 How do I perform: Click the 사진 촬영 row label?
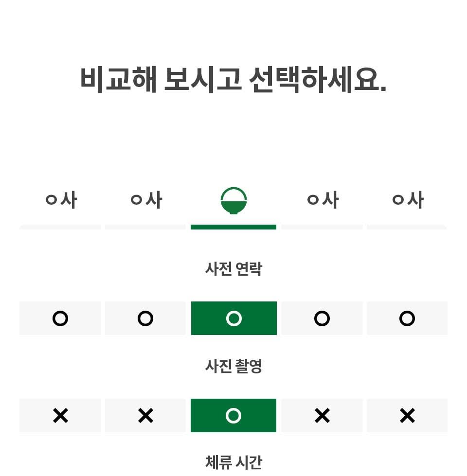coord(233,366)
